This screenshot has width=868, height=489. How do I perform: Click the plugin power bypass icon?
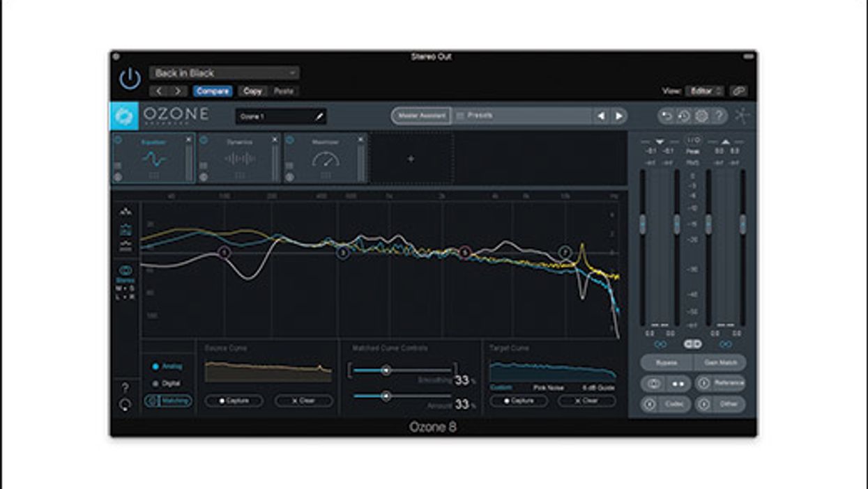click(130, 79)
